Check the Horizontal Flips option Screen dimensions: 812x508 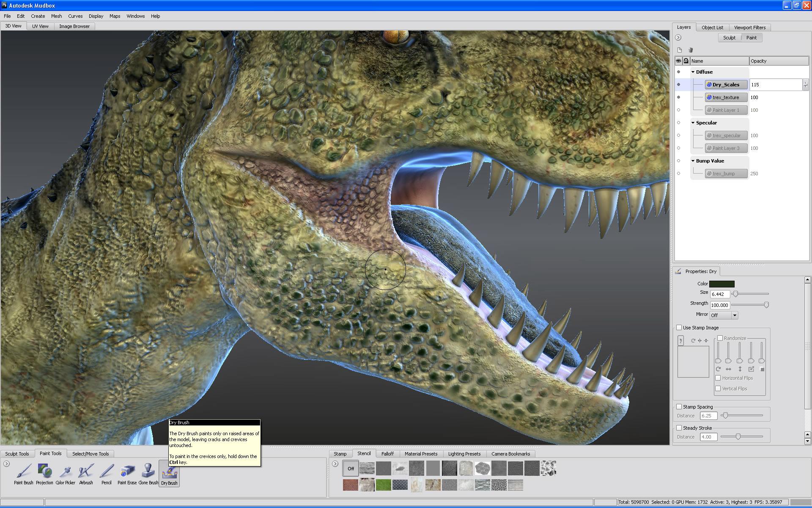[718, 378]
